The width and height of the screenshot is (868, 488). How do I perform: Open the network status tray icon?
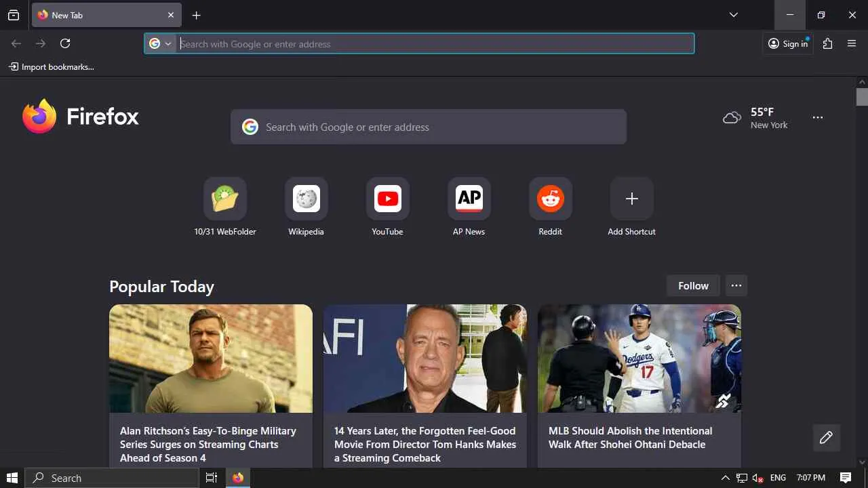[742, 478]
